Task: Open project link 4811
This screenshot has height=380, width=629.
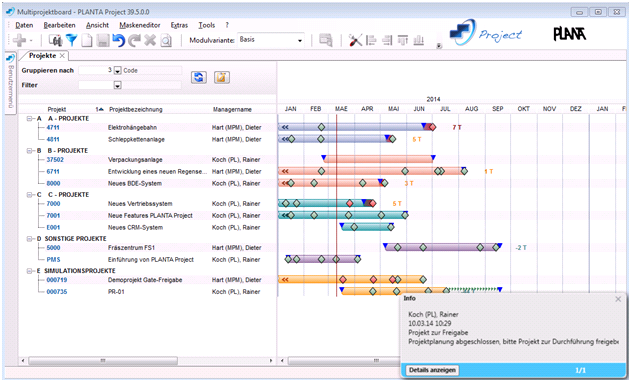Action: [53, 140]
